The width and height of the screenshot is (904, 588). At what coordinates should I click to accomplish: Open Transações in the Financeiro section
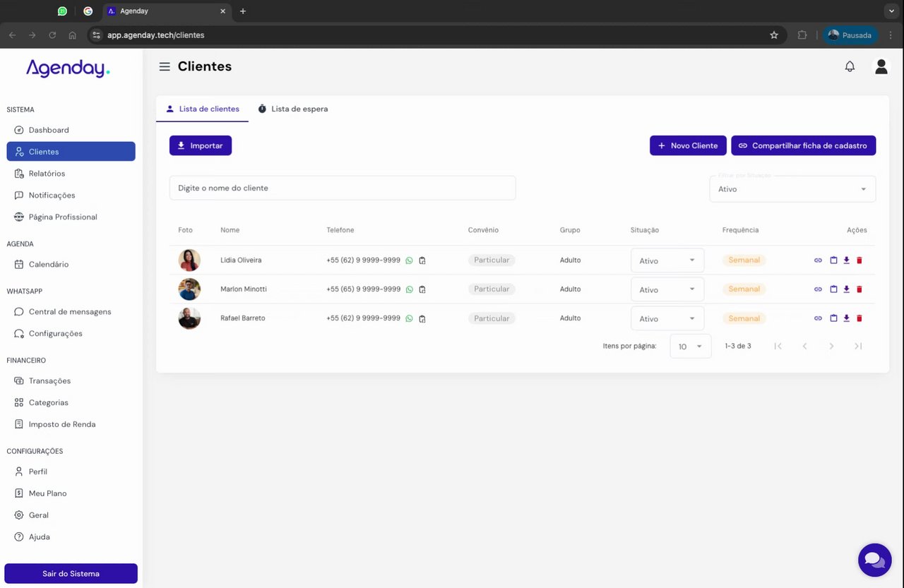[x=71, y=380]
